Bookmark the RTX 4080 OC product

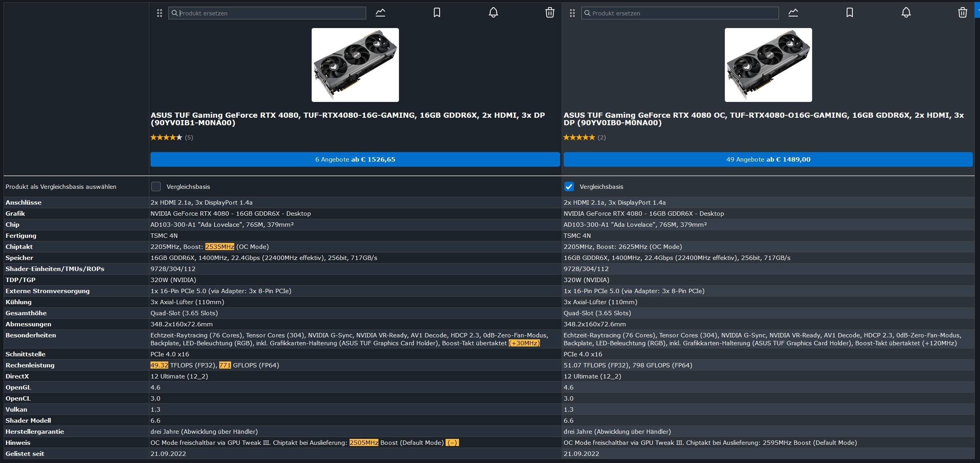point(850,13)
